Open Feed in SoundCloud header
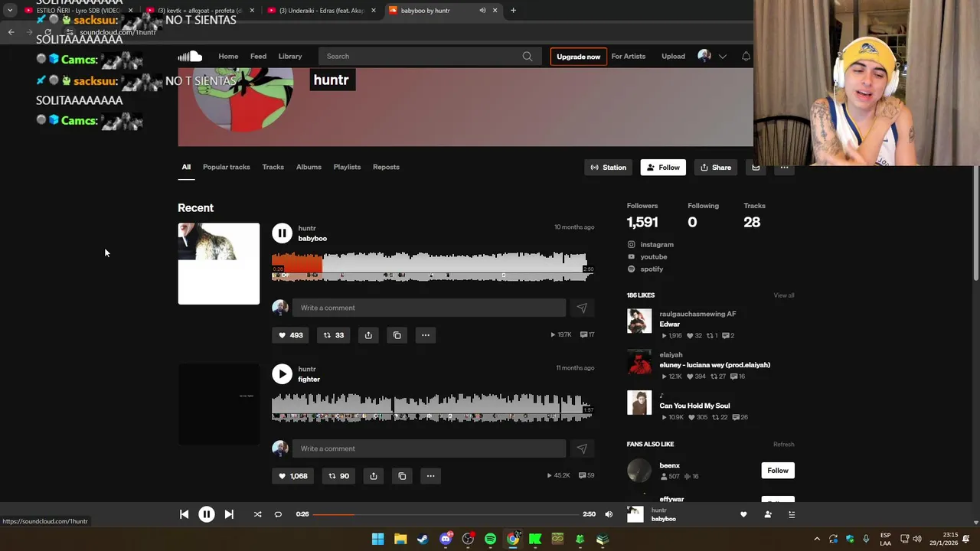Image resolution: width=980 pixels, height=551 pixels. click(x=258, y=56)
